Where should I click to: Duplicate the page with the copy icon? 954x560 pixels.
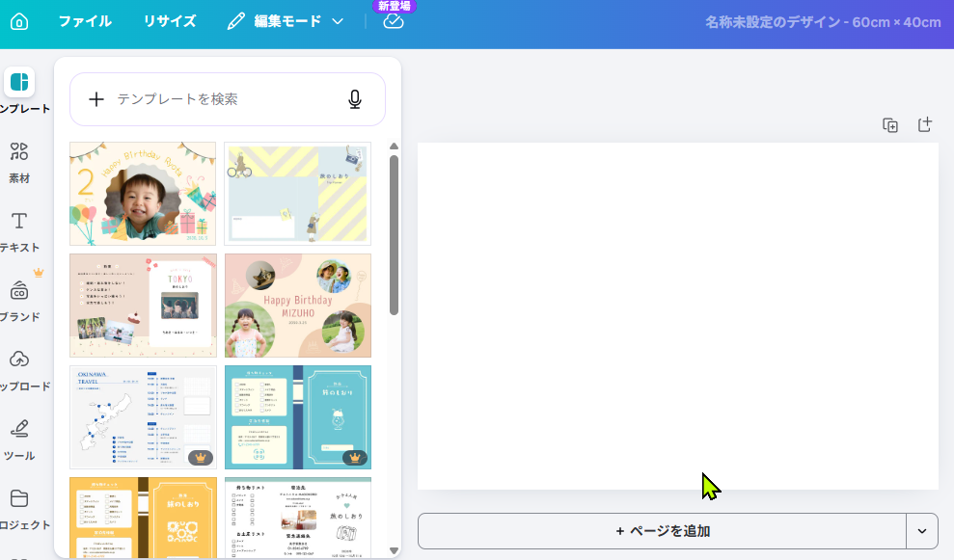(890, 125)
